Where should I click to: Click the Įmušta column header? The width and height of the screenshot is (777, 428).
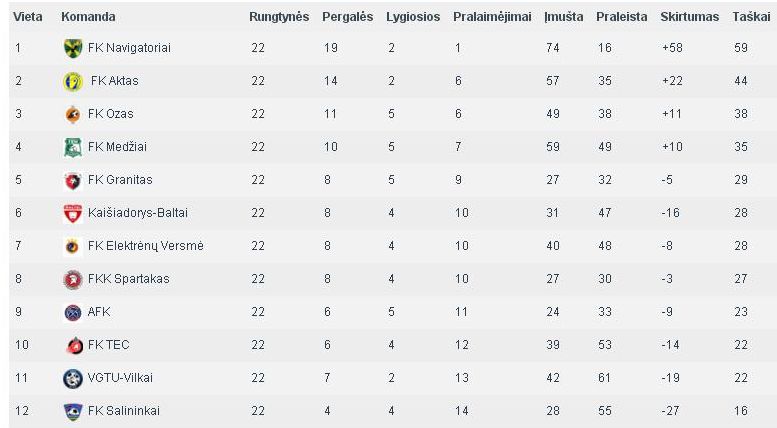click(x=563, y=17)
